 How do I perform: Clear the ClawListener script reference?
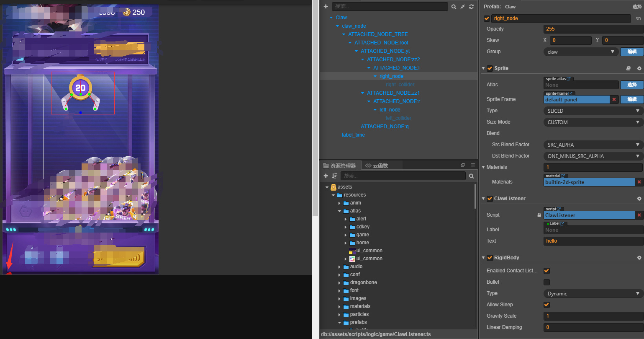coord(639,215)
